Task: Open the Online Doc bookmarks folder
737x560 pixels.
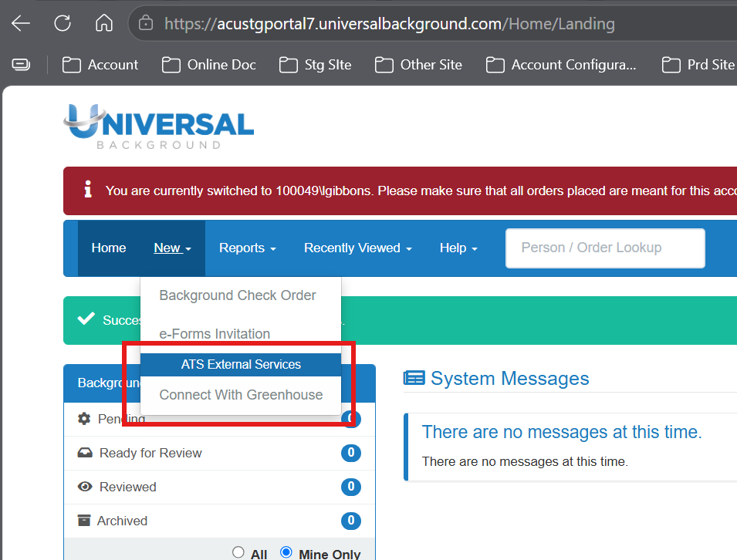Action: 208,65
